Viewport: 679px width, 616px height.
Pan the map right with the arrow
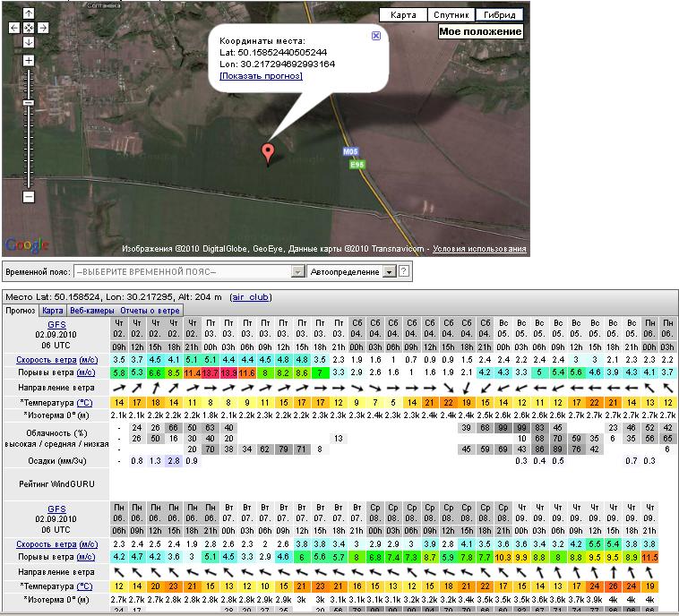pyautogui.click(x=42, y=29)
